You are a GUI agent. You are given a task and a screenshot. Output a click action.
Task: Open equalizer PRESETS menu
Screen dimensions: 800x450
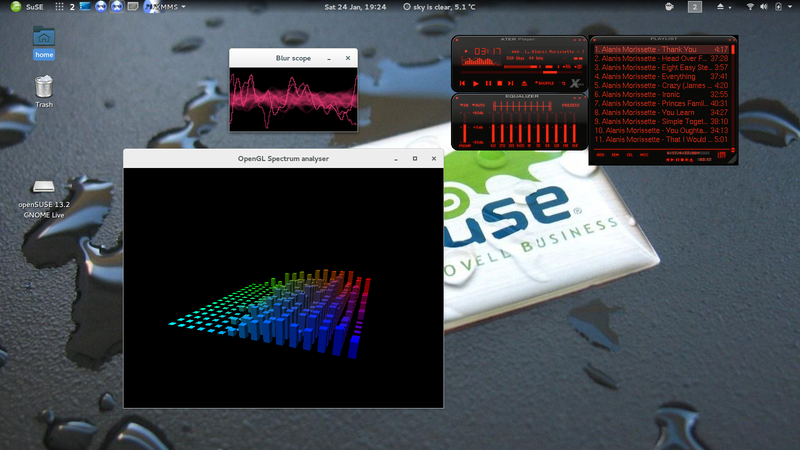coord(570,105)
